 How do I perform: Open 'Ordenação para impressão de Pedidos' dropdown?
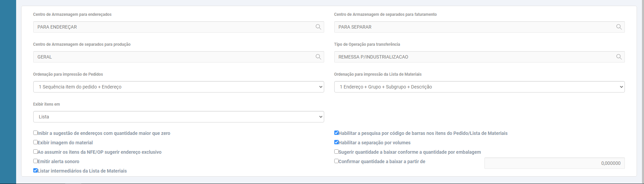click(178, 87)
